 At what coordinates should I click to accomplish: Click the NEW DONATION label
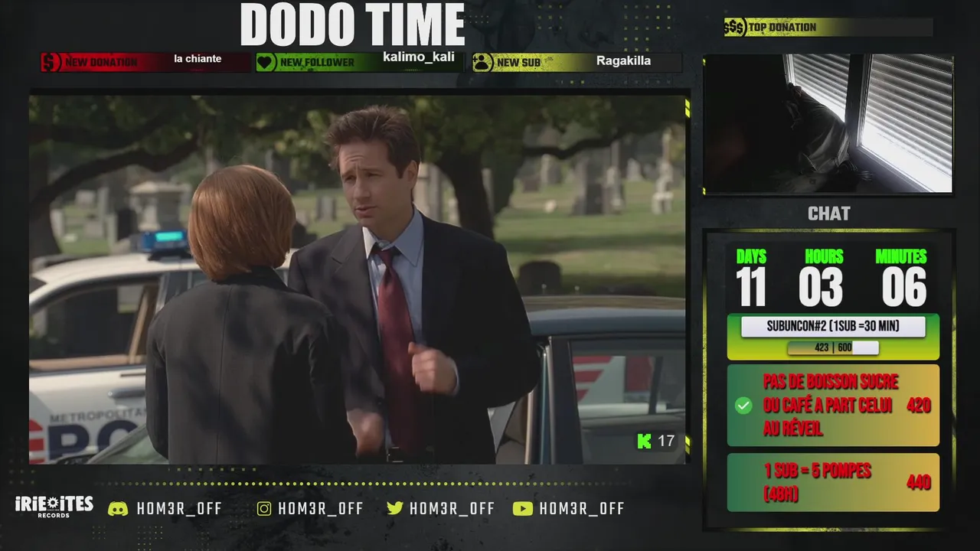102,62
